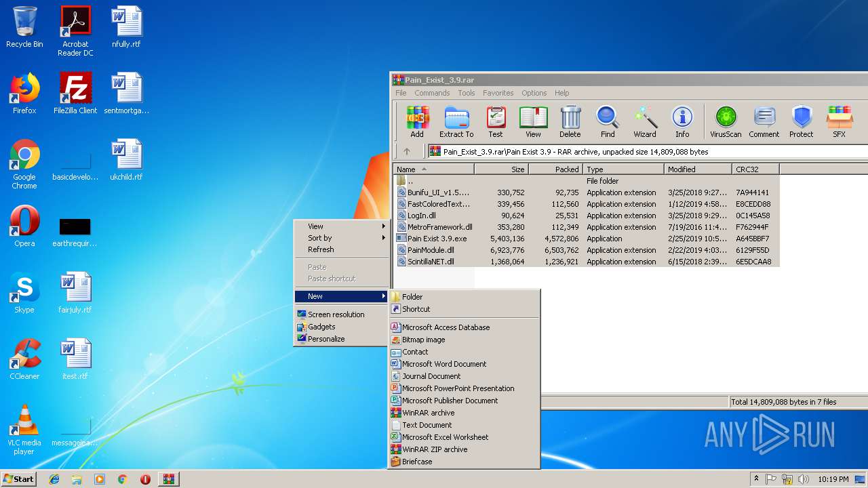Expand the View submenu in context menu
This screenshot has height=488, width=868.
[x=341, y=226]
